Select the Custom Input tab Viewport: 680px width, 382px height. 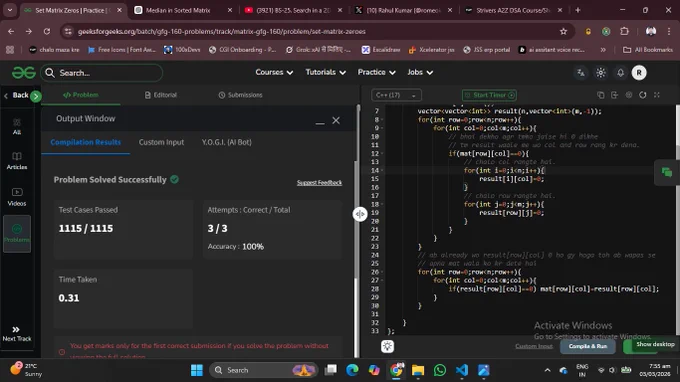click(x=161, y=142)
